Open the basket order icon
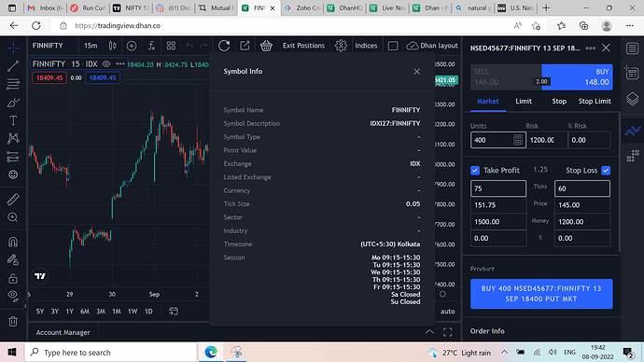This screenshot has width=644, height=362. coord(266,46)
